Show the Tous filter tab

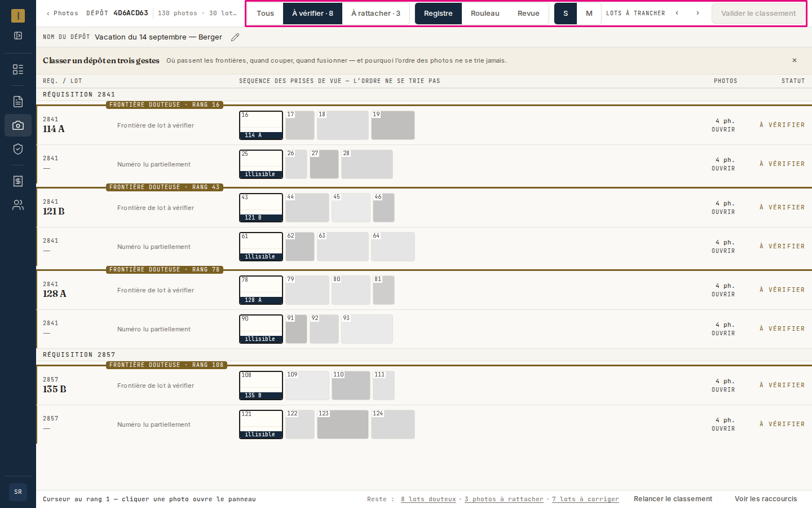pos(265,14)
